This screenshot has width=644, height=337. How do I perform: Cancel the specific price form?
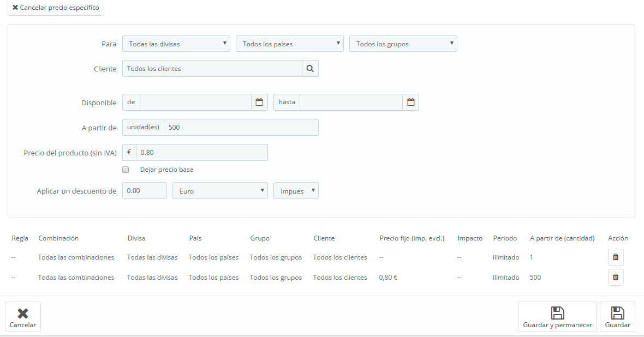[x=56, y=8]
